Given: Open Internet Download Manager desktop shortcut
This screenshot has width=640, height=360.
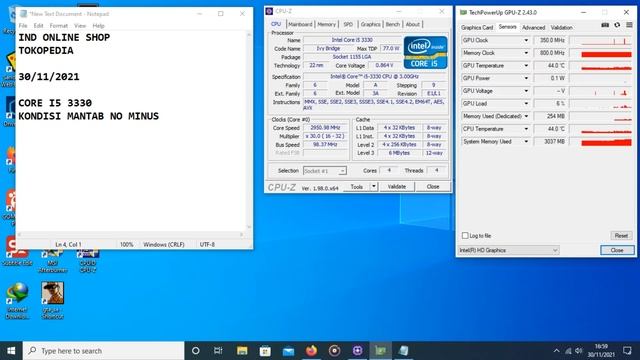Looking at the screenshot, I should click(x=17, y=300).
